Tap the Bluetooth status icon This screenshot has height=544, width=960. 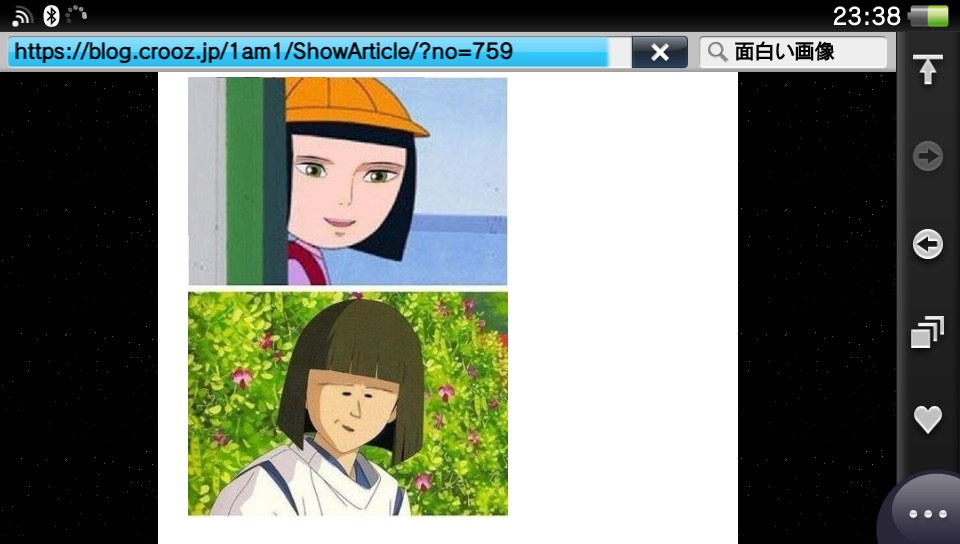tap(51, 15)
